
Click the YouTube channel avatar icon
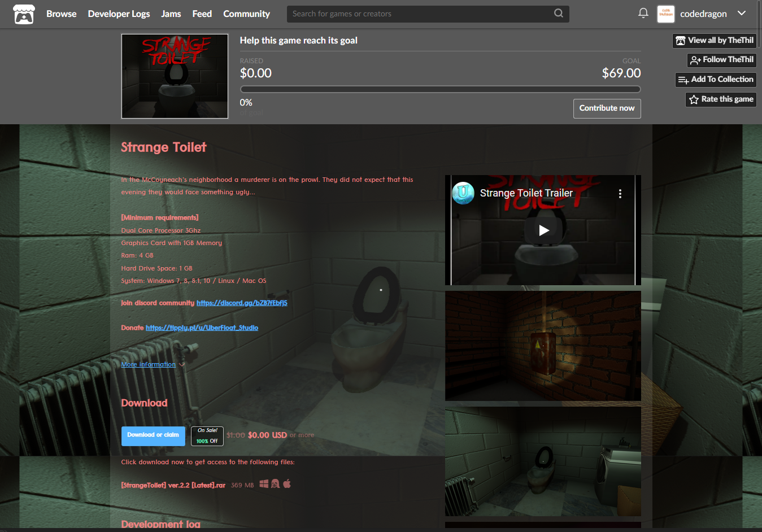(x=463, y=193)
